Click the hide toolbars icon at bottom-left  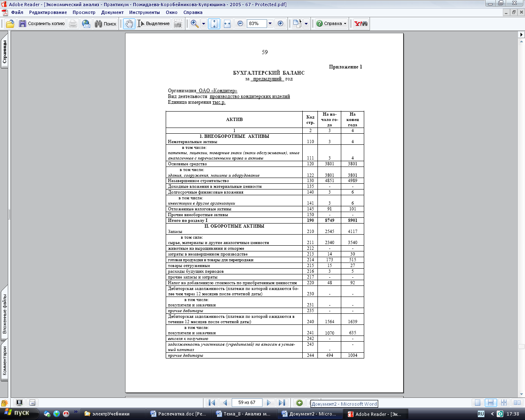[x=32, y=403]
